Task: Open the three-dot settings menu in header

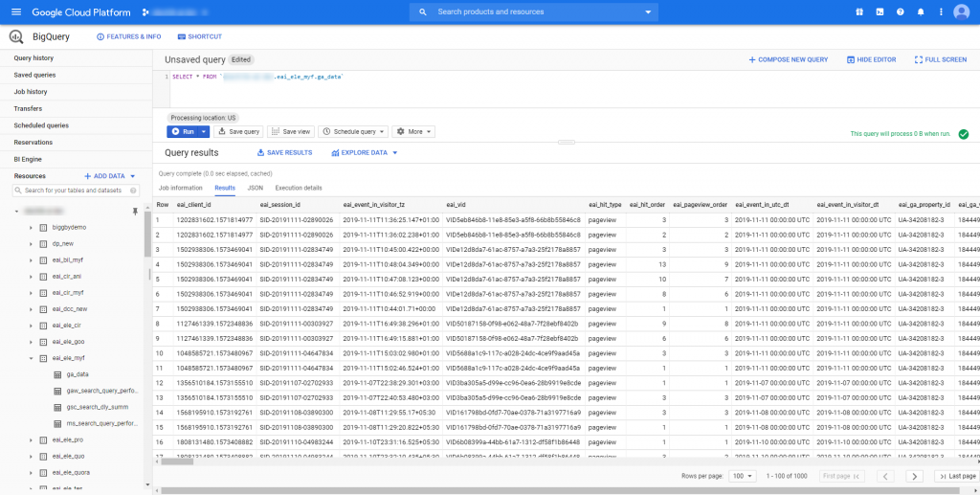Action: click(x=941, y=11)
